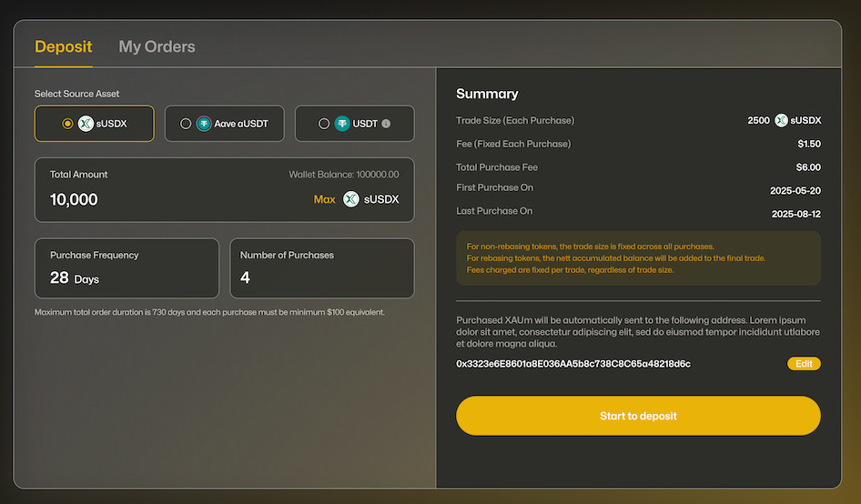Click the 2500 trade size value
The width and height of the screenshot is (861, 504).
[x=758, y=120]
